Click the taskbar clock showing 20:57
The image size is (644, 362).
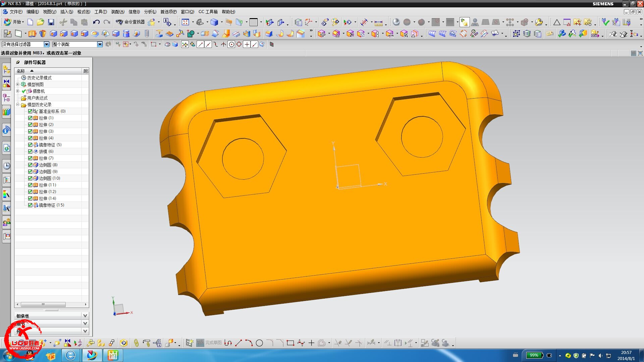pyautogui.click(x=626, y=355)
